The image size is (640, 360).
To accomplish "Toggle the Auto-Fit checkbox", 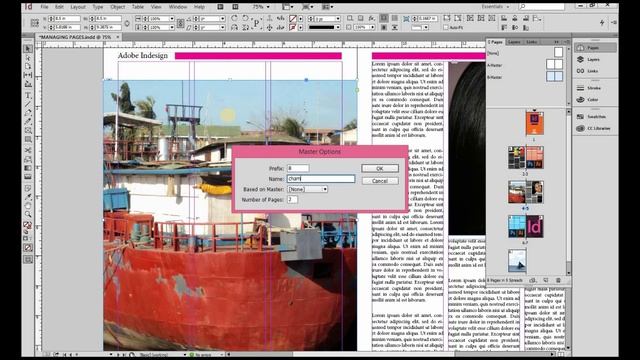I will click(446, 27).
